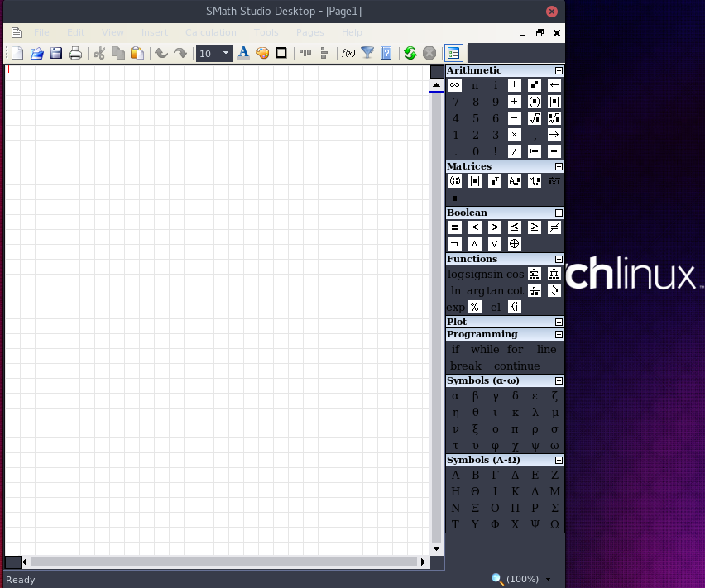Insert the determinant operator
This screenshot has width=705, height=588.
click(474, 181)
